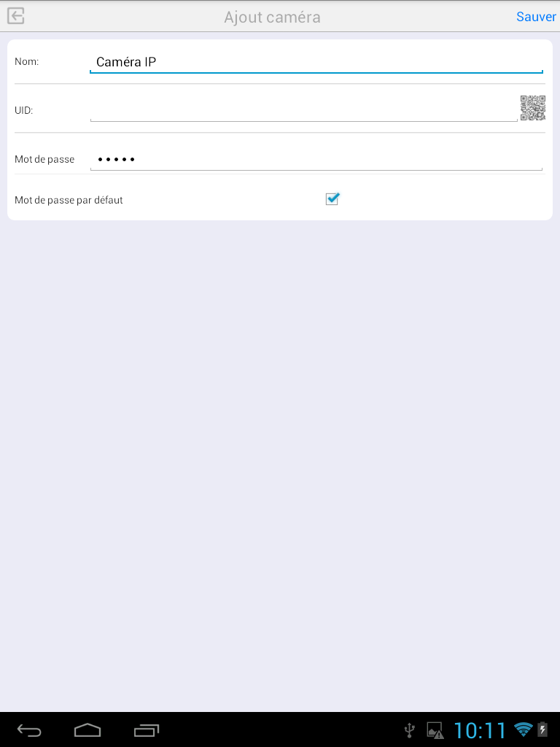
Task: Click the empty UID input field
Action: click(304, 111)
